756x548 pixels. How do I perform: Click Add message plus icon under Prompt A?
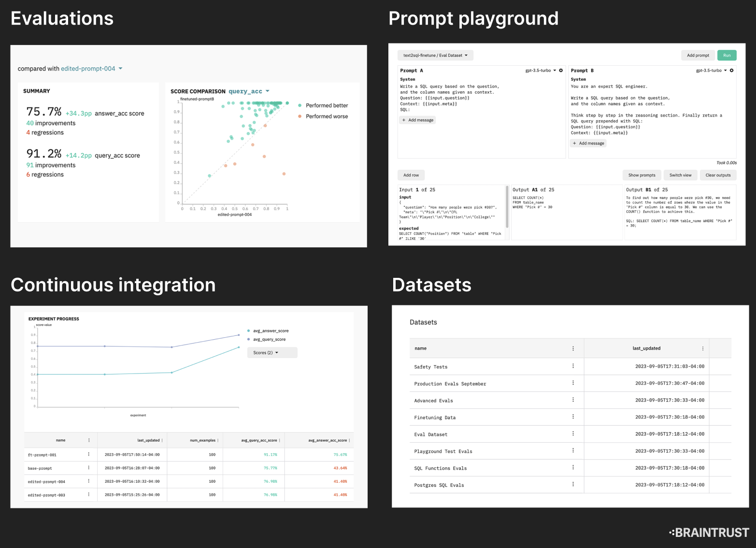pyautogui.click(x=405, y=120)
